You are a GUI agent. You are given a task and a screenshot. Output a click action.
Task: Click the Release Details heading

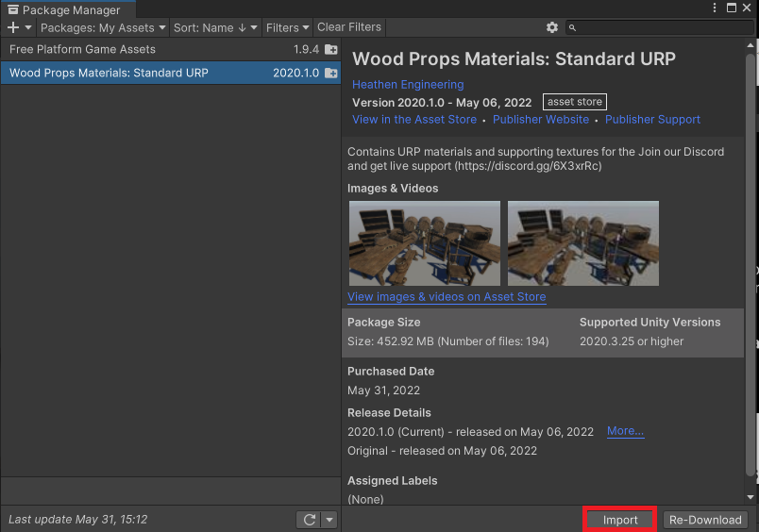389,413
